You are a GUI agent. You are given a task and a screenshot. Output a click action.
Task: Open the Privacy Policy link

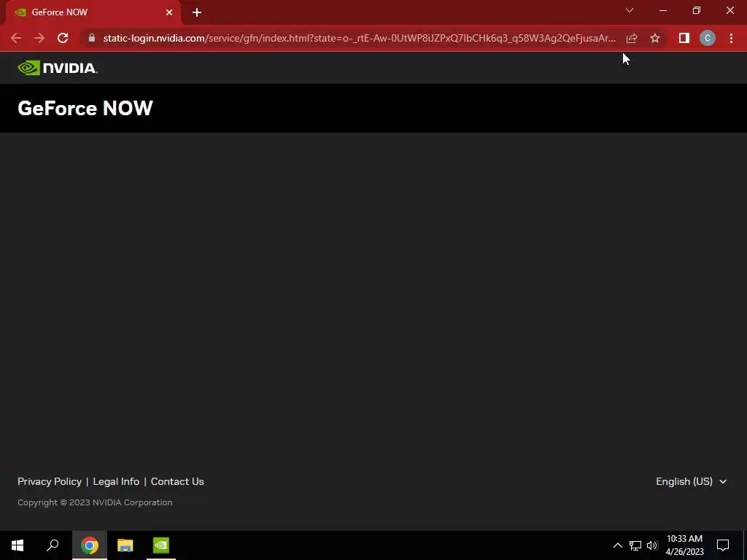(50, 481)
